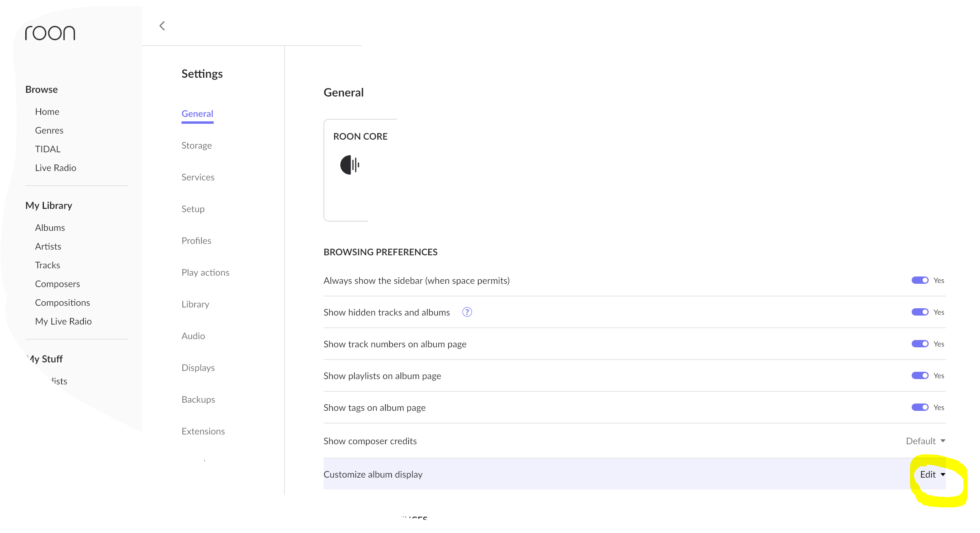Open Live Radio in Browse
980x533 pixels.
pyautogui.click(x=56, y=168)
